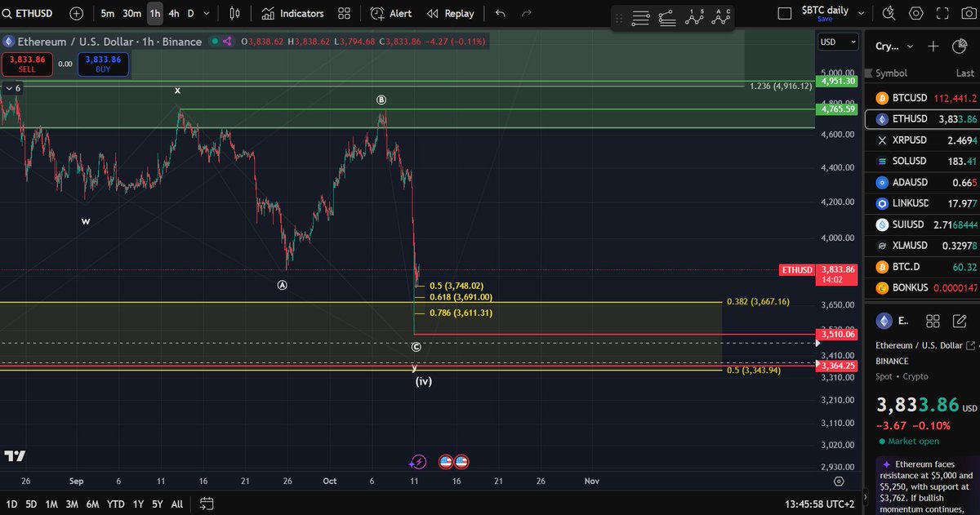Select the 30m timeframe

click(131, 13)
